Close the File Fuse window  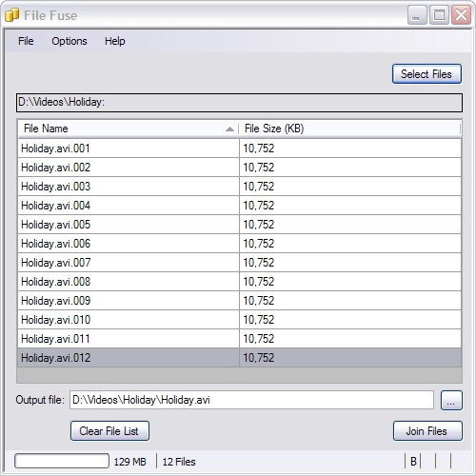tap(461, 15)
